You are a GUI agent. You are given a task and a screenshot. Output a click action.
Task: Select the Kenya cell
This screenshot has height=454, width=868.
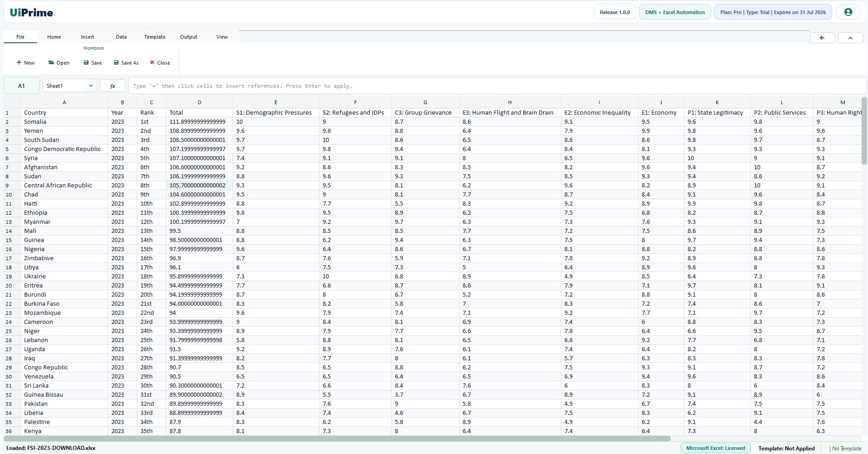64,431
